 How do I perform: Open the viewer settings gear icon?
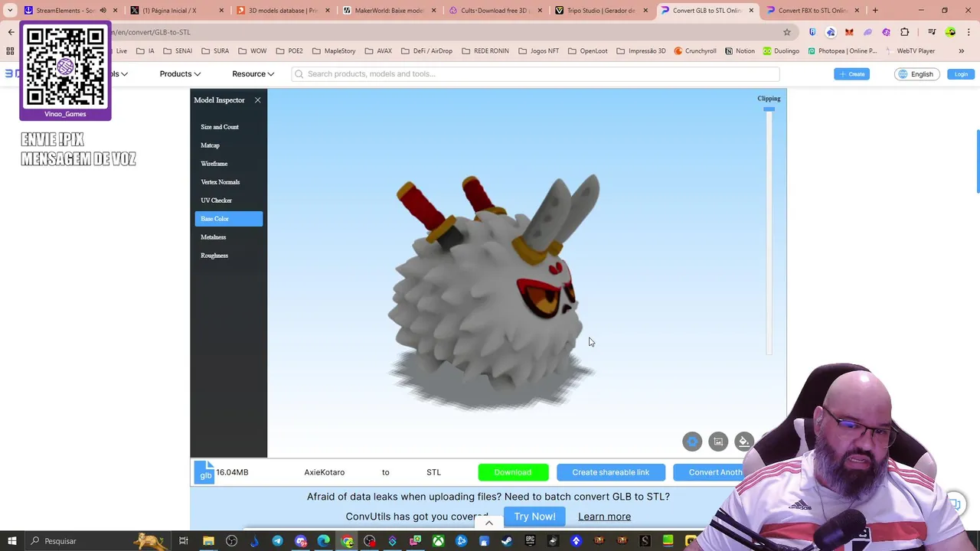pyautogui.click(x=692, y=442)
